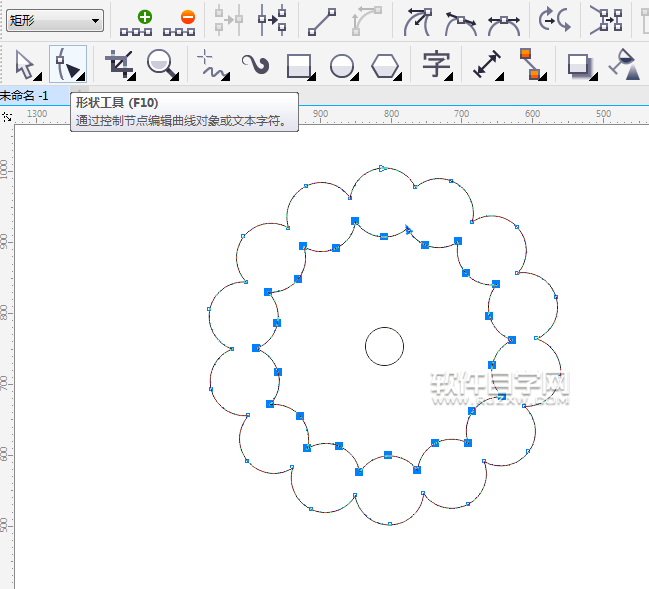
Task: Select the Artistic Media tool
Action: (x=256, y=65)
